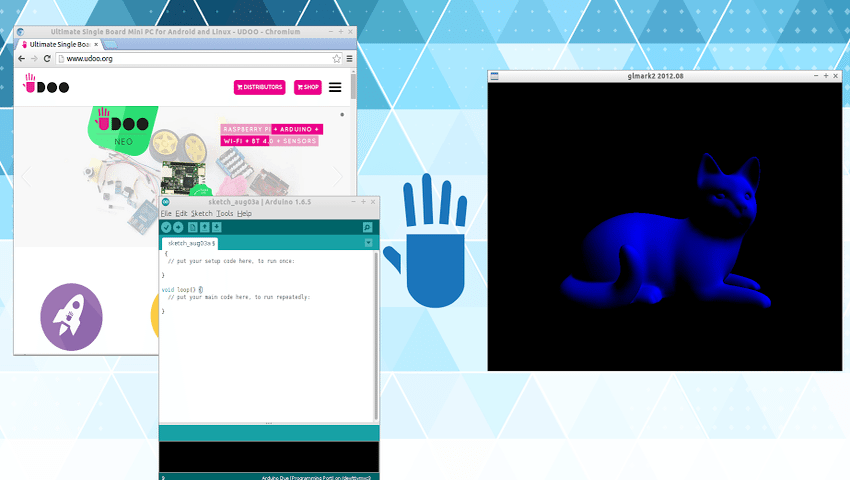Create a new Arduino sketch
This screenshot has width=850, height=480.
click(192, 227)
